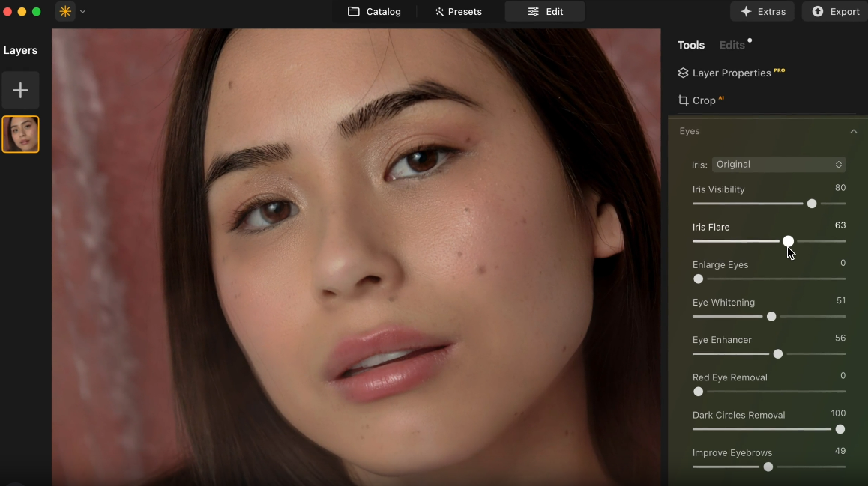Open the Iris type dropdown
Image resolution: width=868 pixels, height=486 pixels.
tap(779, 165)
